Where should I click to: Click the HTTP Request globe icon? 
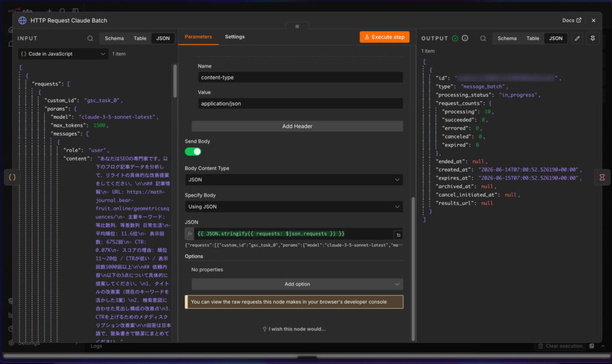[x=22, y=20]
